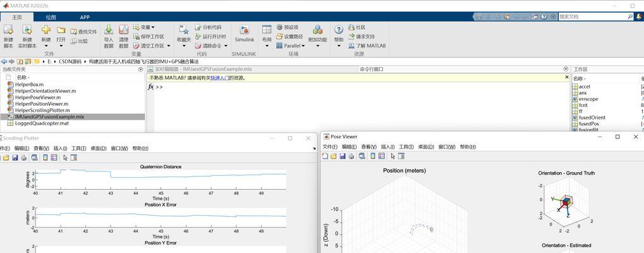The image size is (644, 253).
Task: Open 工具(T) menu in Pose Viewer
Action: click(x=406, y=147)
